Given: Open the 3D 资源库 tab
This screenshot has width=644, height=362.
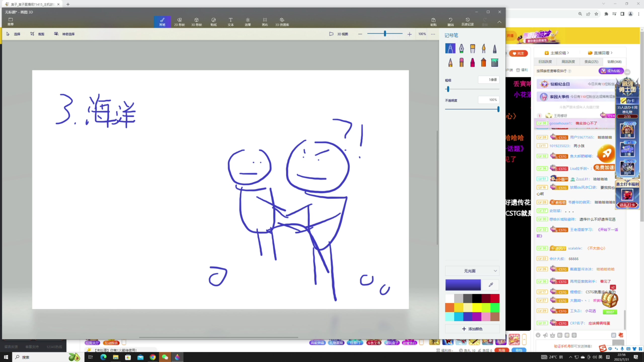Looking at the screenshot, I should (282, 22).
